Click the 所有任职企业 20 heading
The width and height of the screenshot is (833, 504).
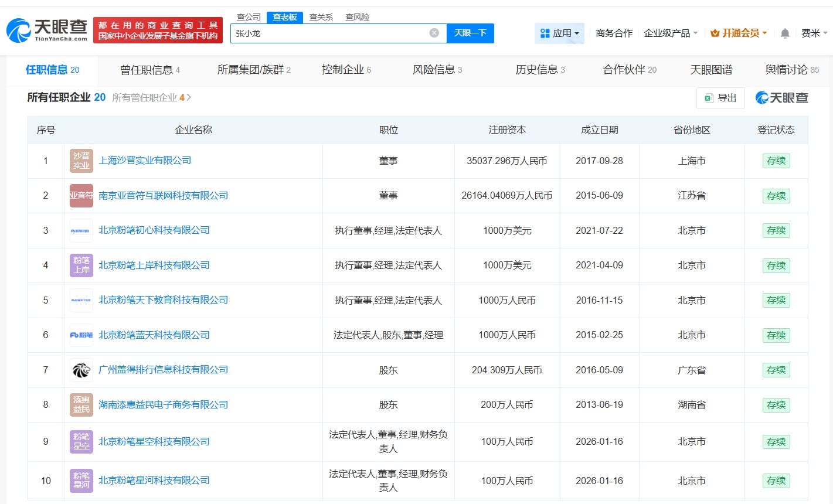[66, 97]
